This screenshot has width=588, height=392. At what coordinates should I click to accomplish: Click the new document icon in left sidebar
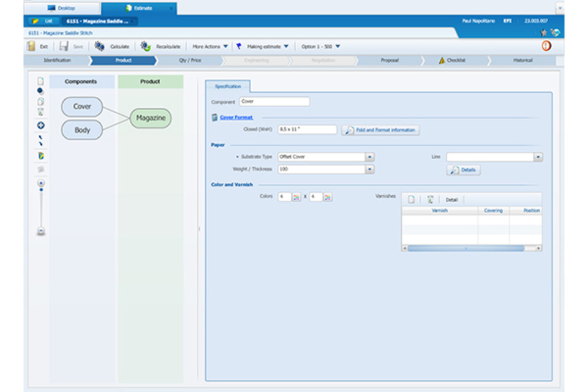click(40, 81)
